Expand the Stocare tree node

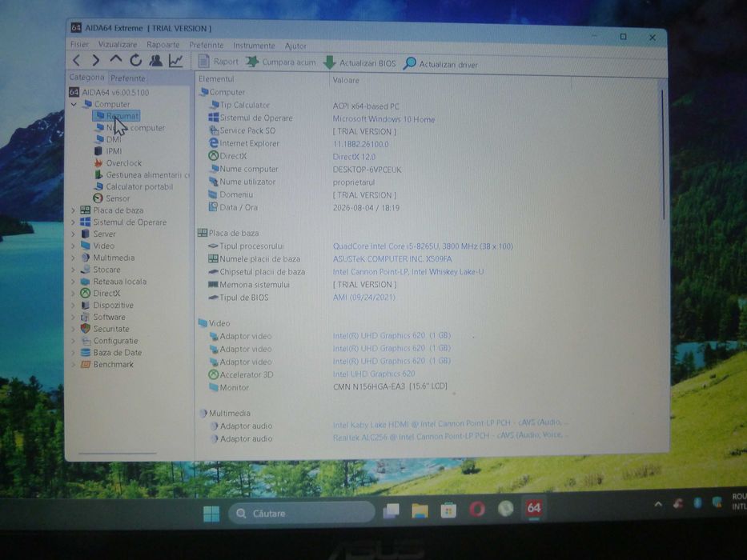click(x=74, y=270)
